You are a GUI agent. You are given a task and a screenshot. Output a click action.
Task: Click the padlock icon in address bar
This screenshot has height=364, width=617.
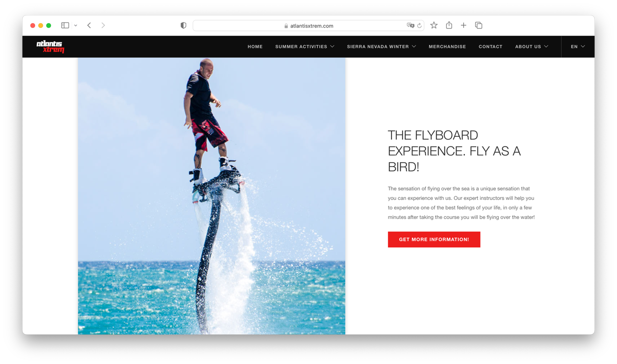pyautogui.click(x=286, y=26)
